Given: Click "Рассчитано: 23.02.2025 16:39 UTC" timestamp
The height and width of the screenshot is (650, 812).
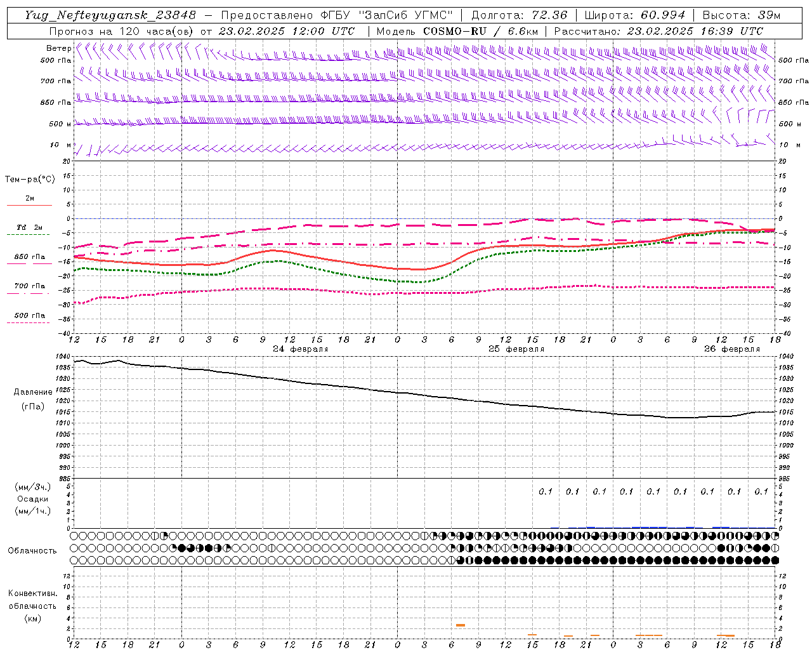Looking at the screenshot, I should click(658, 31).
